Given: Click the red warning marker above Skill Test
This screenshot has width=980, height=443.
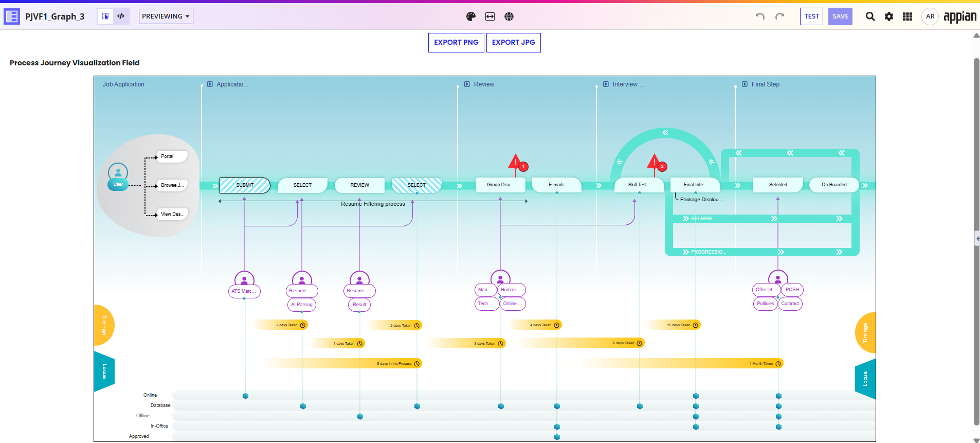Looking at the screenshot, I should tap(654, 162).
